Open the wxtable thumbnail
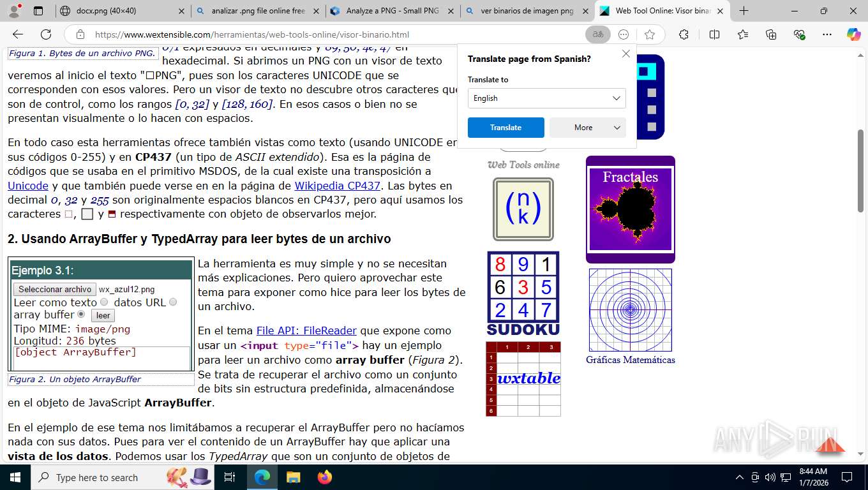Screen dimensions: 868x490 (x=523, y=379)
